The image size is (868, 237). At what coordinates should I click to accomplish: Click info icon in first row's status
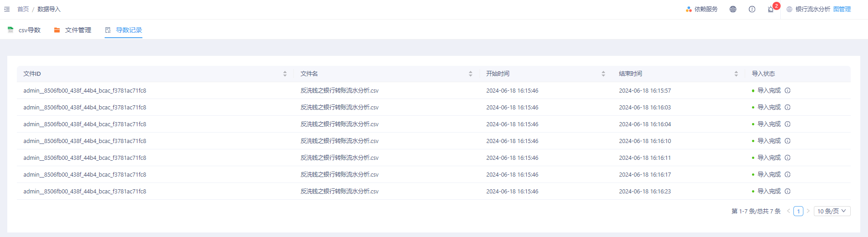click(787, 90)
